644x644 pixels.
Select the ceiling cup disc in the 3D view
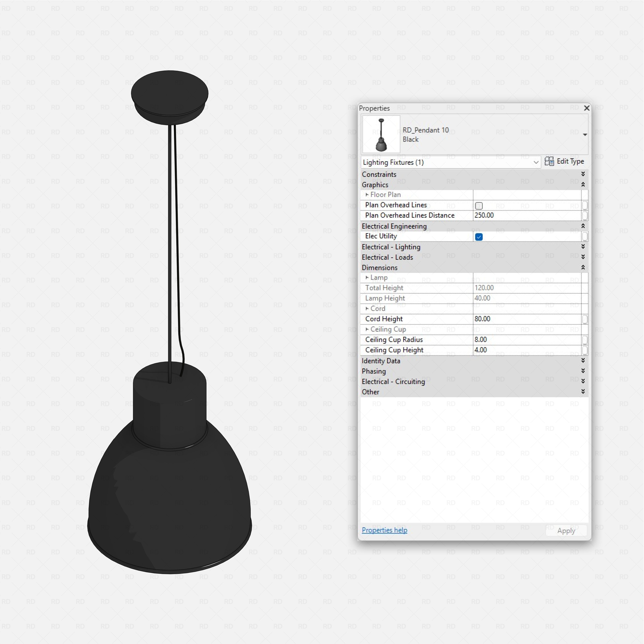click(170, 97)
